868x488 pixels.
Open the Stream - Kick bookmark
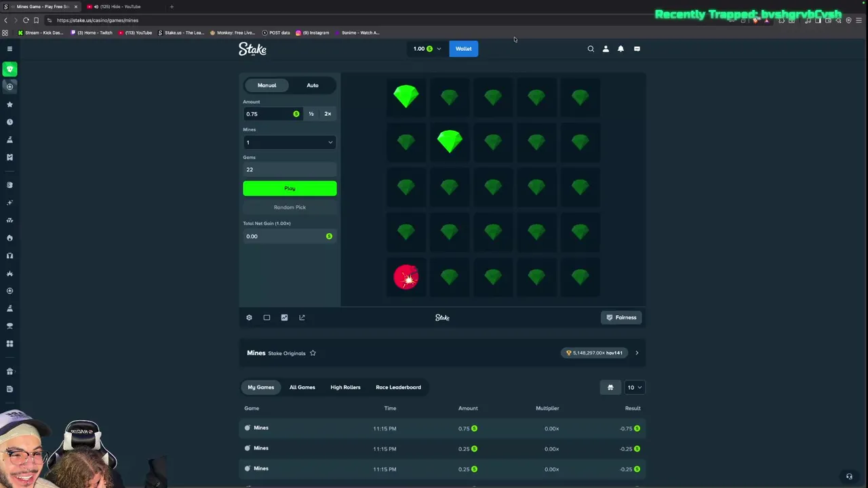click(x=40, y=33)
